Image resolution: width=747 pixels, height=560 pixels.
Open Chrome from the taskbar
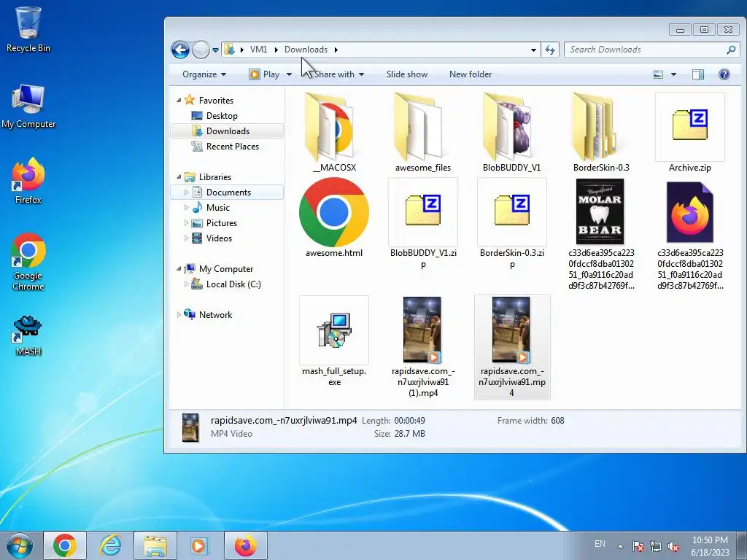[65, 545]
